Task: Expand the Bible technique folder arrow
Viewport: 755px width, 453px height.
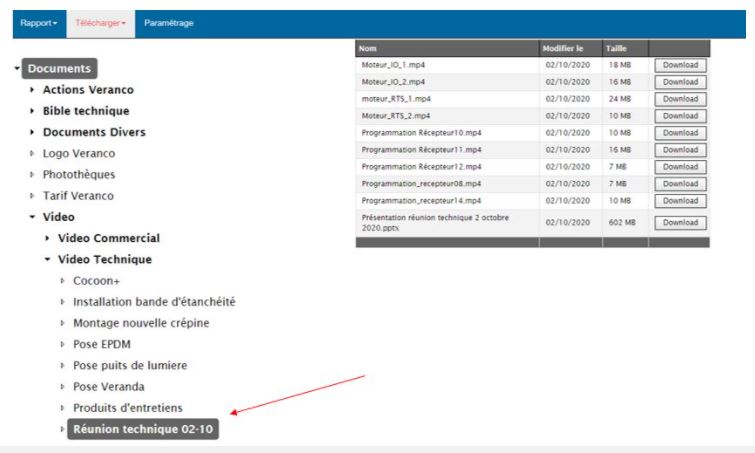Action: click(x=33, y=111)
